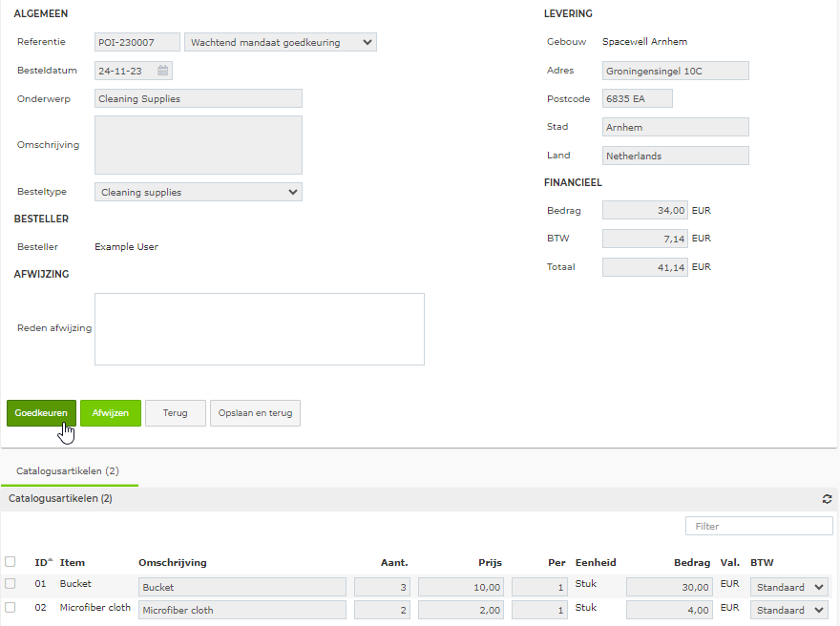
Task: Switch to the Catalogusartikelen (2) tab
Action: pos(68,470)
